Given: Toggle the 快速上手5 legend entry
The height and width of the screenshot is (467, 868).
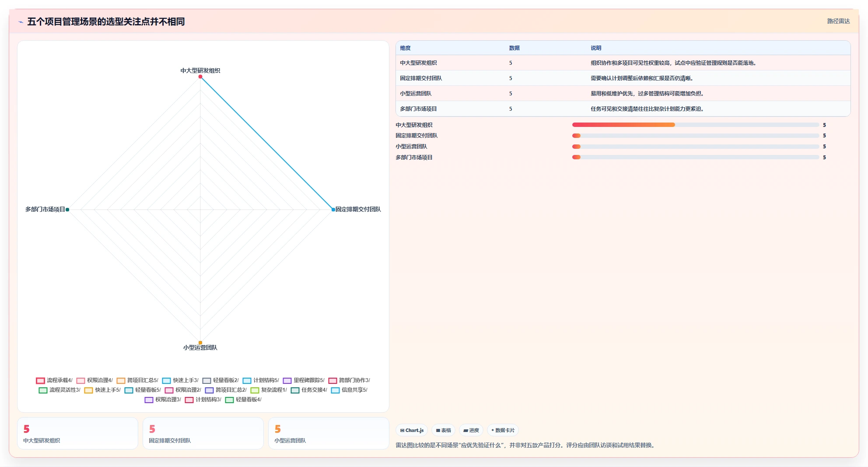Looking at the screenshot, I should coord(102,390).
